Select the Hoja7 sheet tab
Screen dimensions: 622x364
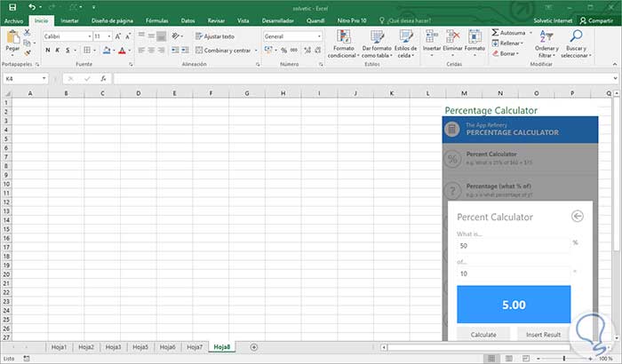[x=195, y=347]
